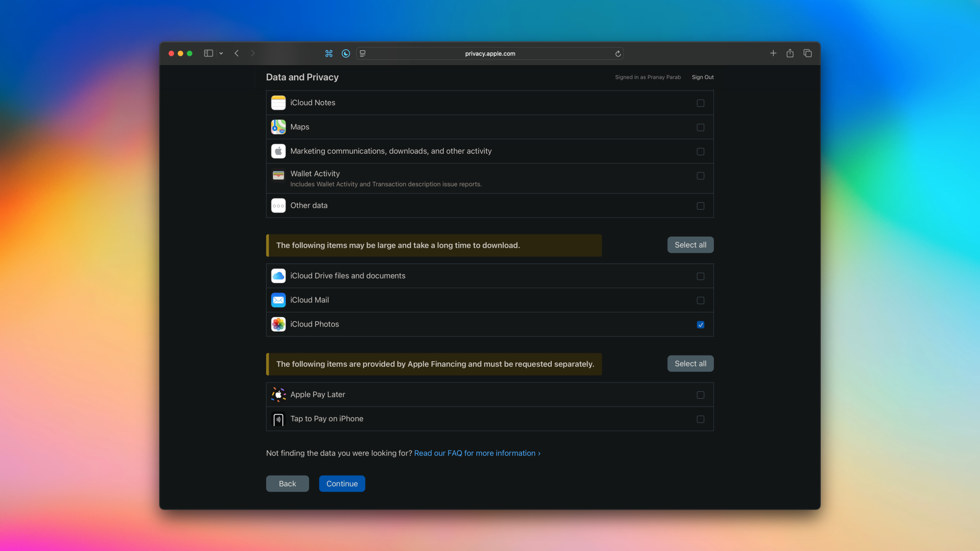Expand the sidebar dropdown chevron
Viewport: 980px width, 551px height.
pos(221,53)
